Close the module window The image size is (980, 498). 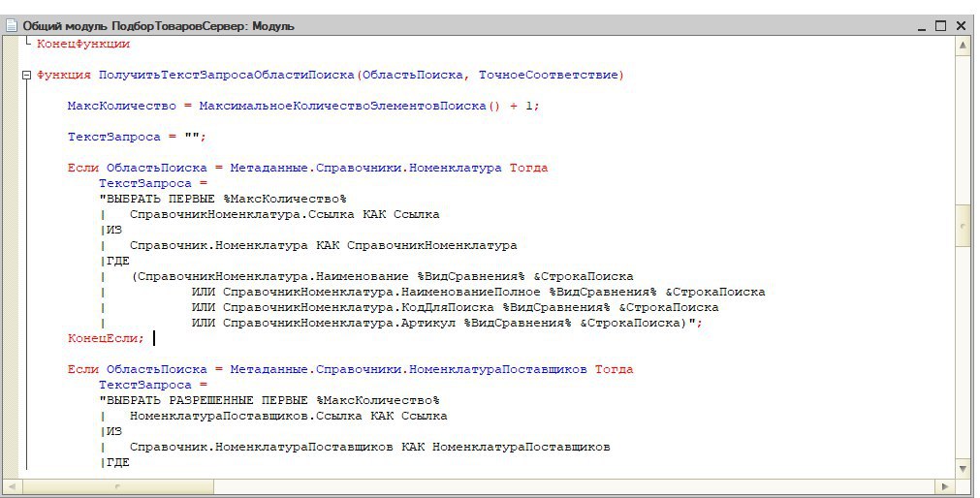click(961, 25)
